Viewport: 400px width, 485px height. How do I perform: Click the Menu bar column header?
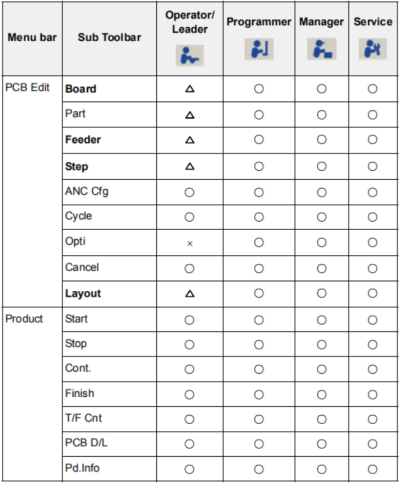pyautogui.click(x=32, y=37)
